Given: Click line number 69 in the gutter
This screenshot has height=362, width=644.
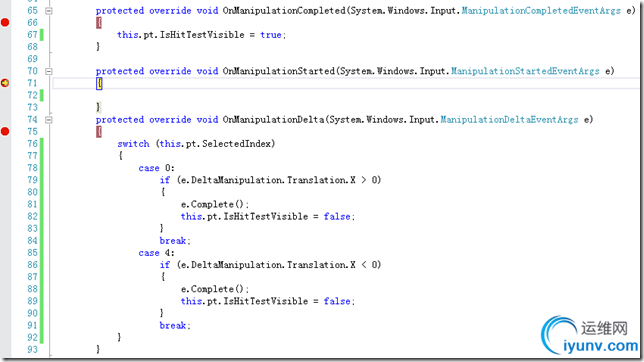Looking at the screenshot, I should point(32,59).
